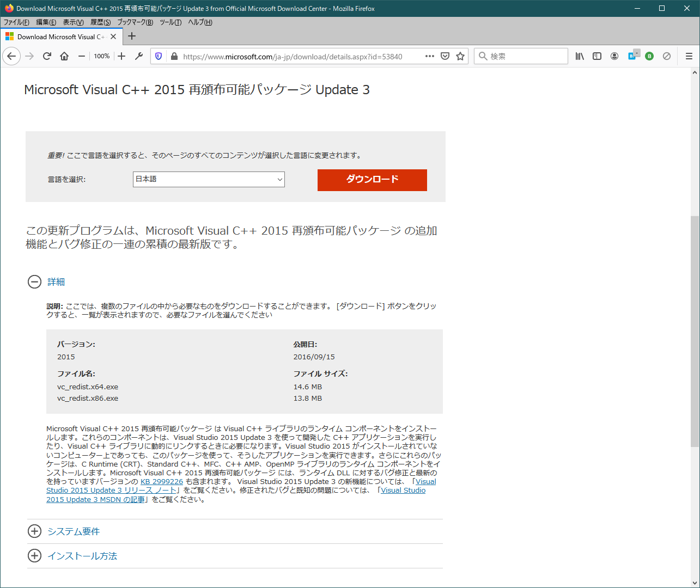
Task: Open the ツール menu
Action: (171, 22)
